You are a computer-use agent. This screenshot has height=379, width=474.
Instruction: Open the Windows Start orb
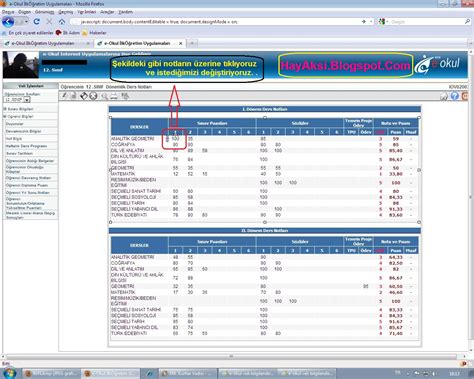pos(9,373)
